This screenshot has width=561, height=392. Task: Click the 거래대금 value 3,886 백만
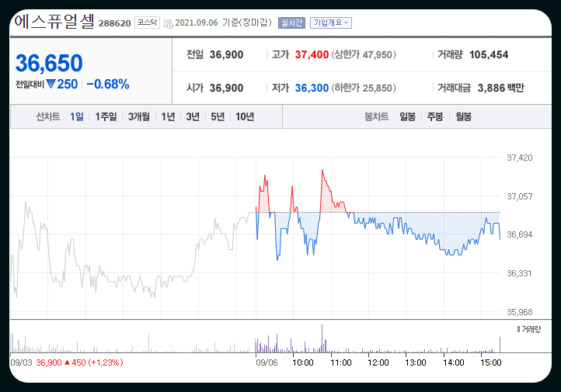coord(501,88)
